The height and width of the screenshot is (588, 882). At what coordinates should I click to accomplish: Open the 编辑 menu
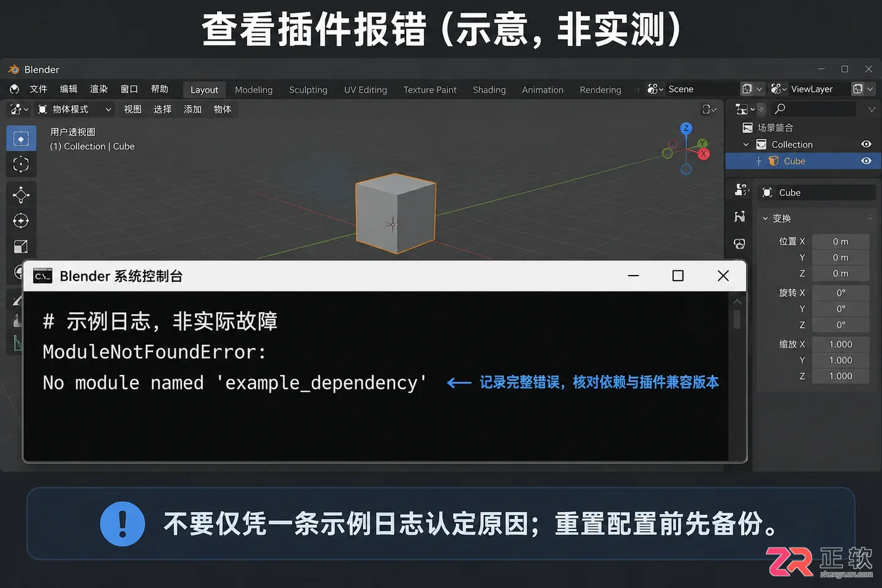(69, 89)
